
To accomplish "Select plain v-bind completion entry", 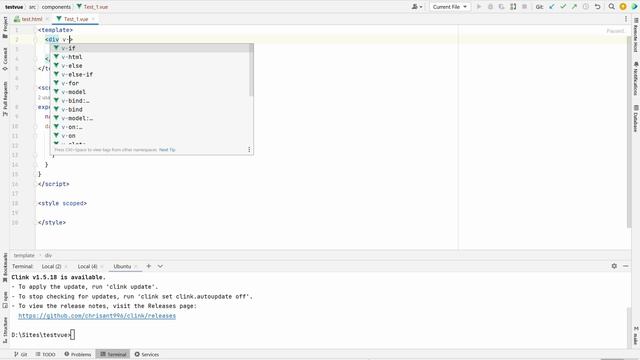I will click(151, 109).
